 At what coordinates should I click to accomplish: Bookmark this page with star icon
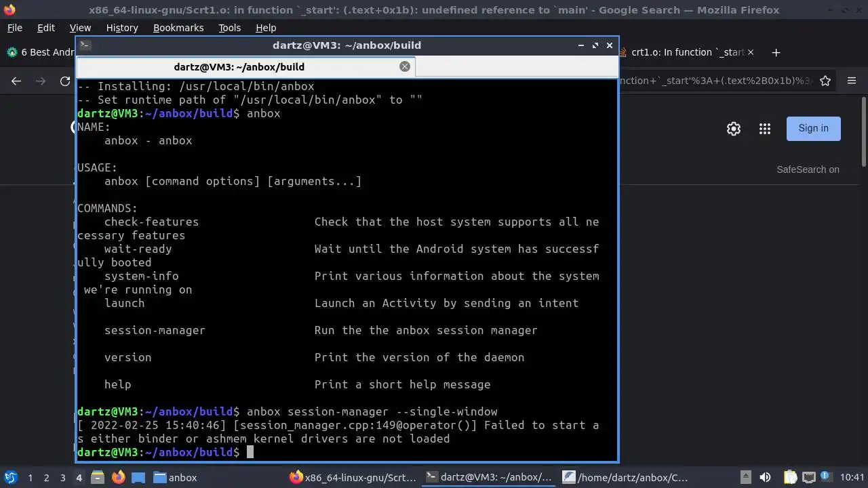tap(825, 81)
